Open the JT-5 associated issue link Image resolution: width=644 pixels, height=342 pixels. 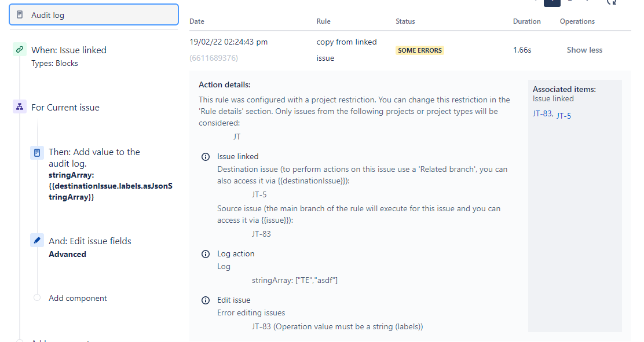click(564, 116)
